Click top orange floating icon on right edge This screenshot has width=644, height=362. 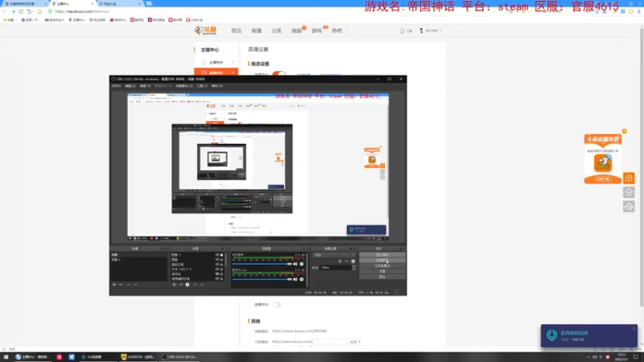tap(629, 178)
